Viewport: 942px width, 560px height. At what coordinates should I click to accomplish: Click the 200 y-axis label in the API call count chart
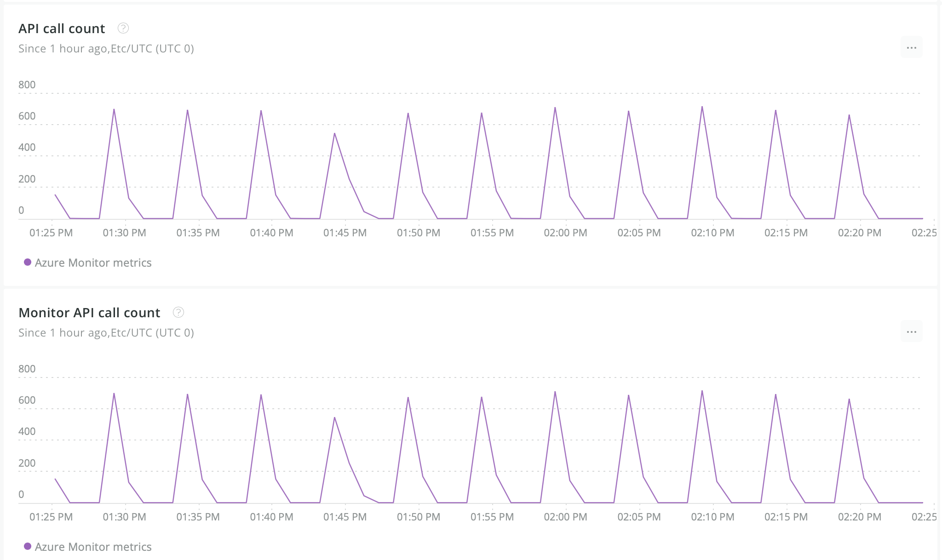pos(27,179)
